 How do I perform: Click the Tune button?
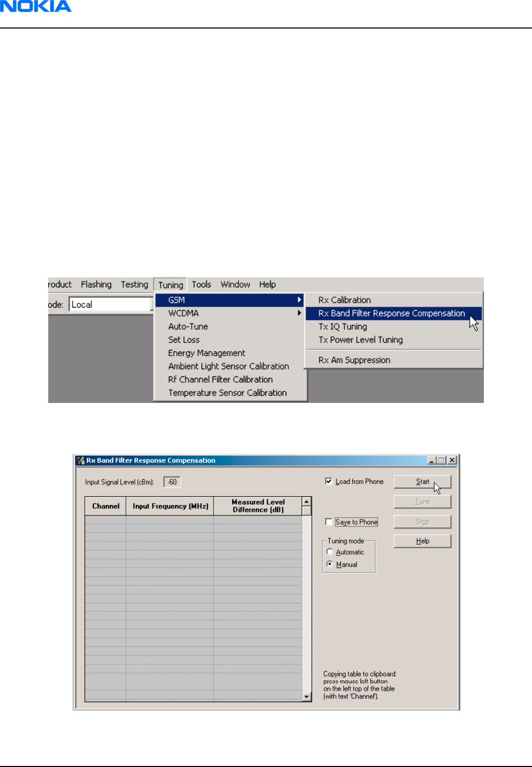click(x=423, y=501)
